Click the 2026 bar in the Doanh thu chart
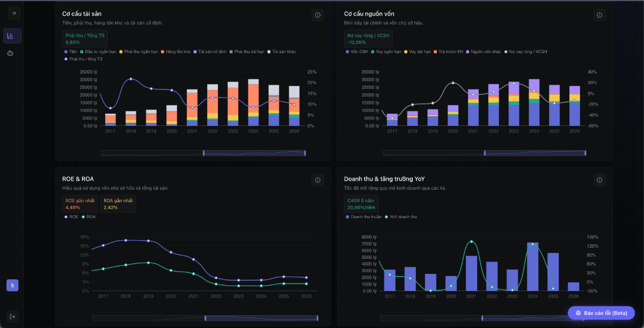This screenshot has height=328, width=644. point(574,287)
